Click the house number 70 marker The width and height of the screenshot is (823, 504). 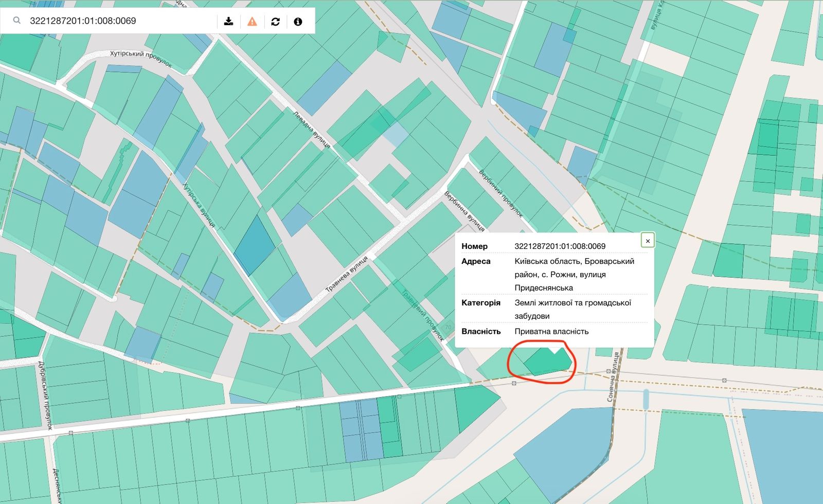pyautogui.click(x=448, y=327)
